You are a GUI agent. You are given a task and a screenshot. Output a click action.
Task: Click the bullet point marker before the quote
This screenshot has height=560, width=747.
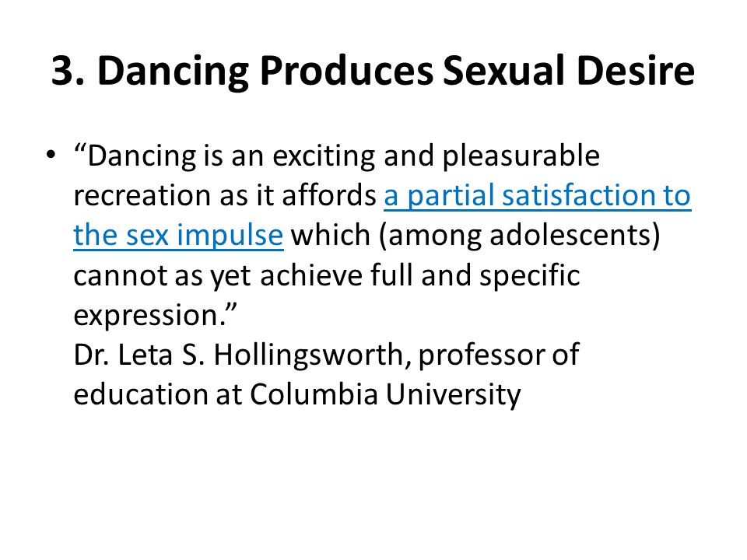click(51, 155)
